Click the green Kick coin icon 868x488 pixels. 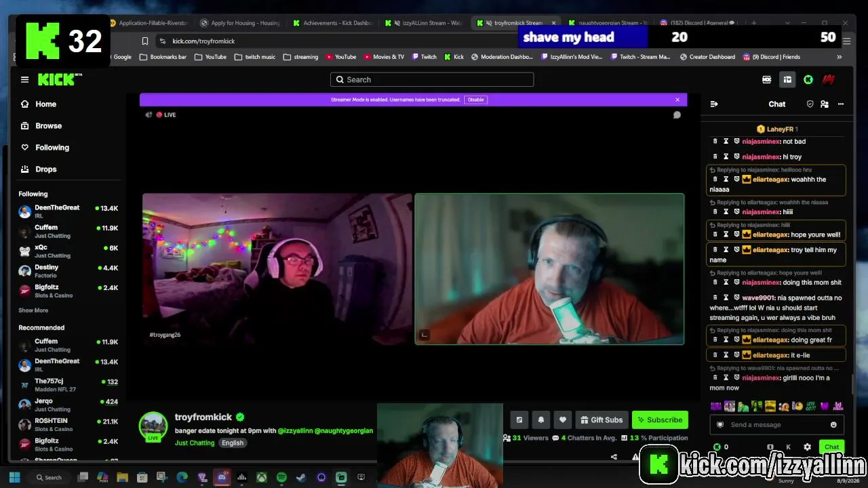(808, 79)
